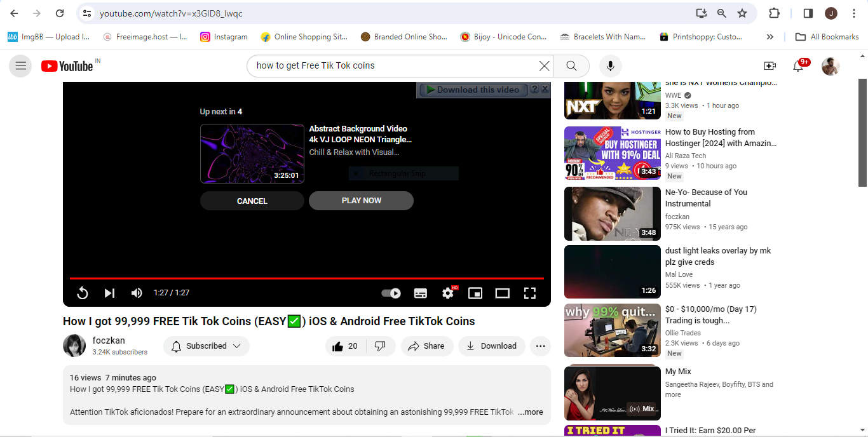Open the zoom magnifier icon in address bar
Image resolution: width=868 pixels, height=437 pixels.
coord(722,13)
